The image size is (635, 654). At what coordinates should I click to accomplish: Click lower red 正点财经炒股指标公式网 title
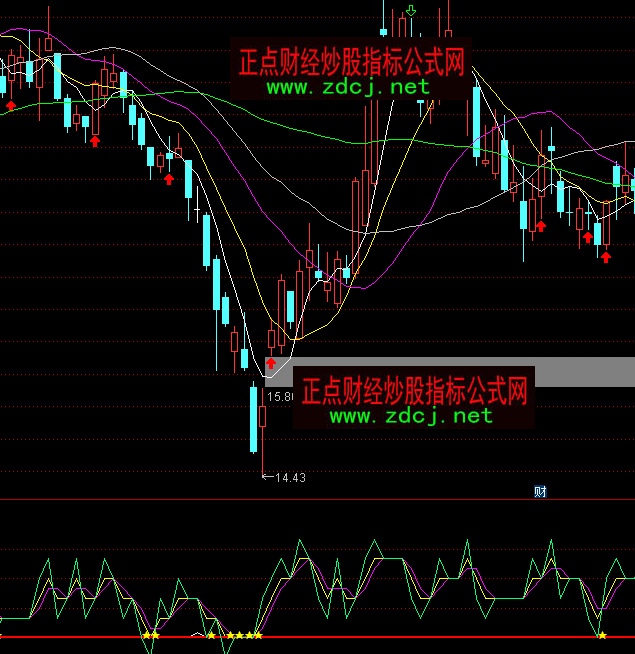pos(414,389)
